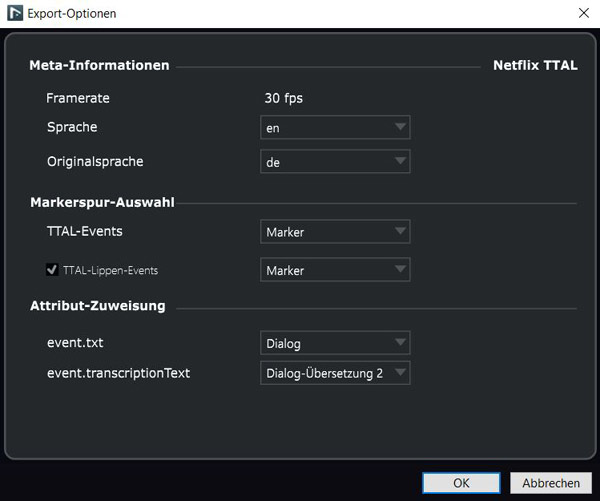
Task: Click the Sprache field label
Action: click(72, 128)
